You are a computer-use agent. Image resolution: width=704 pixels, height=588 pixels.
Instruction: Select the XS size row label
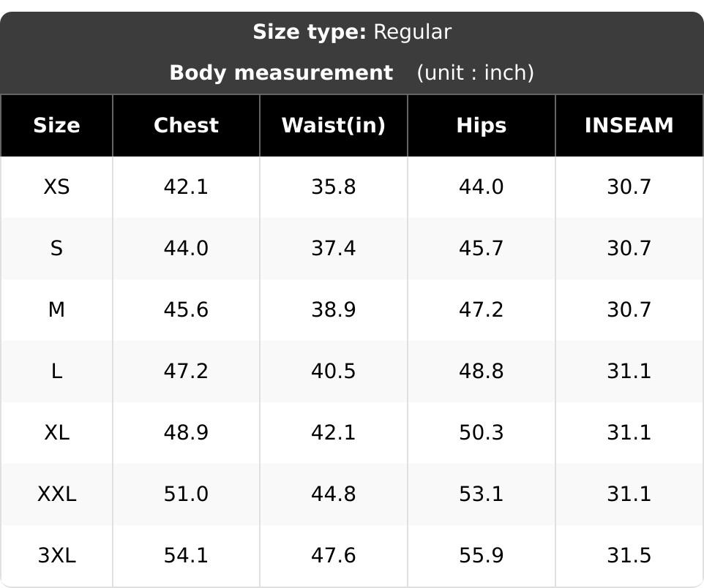coord(56,186)
